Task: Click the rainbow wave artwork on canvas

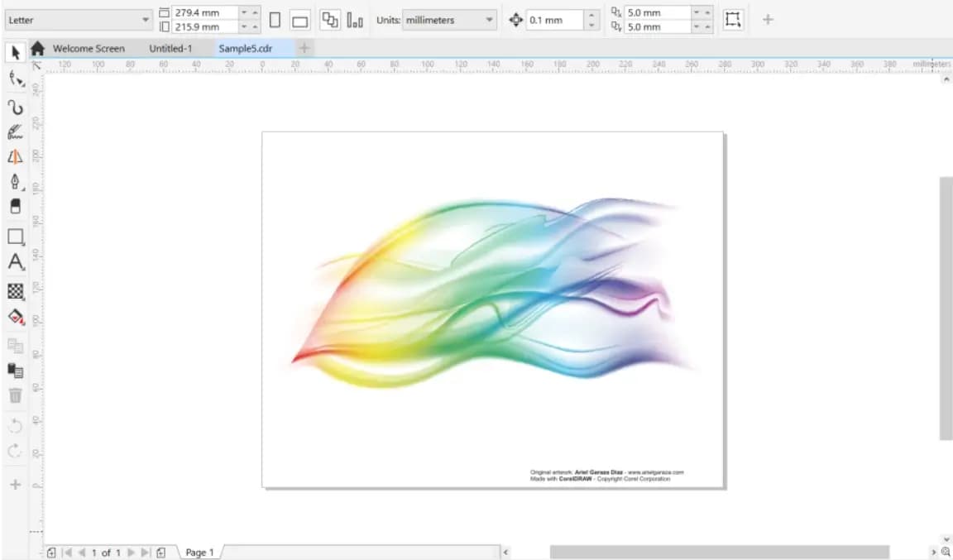Action: click(492, 292)
